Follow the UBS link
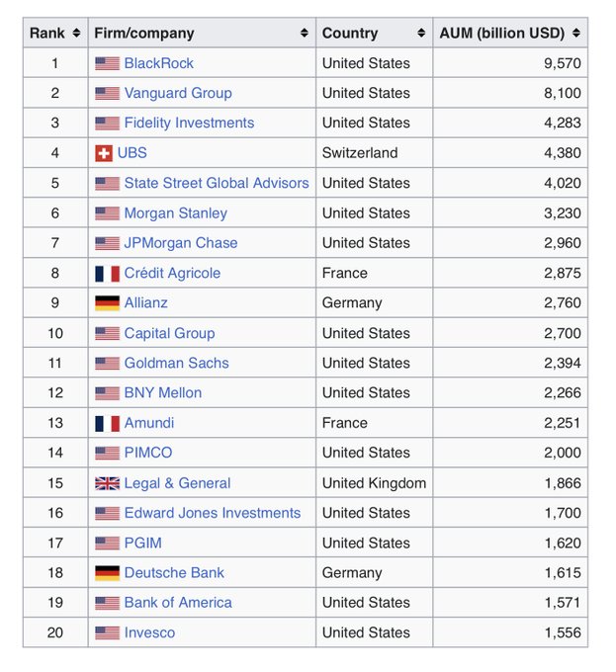Image resolution: width=616 pixels, height=672 pixels. 132,153
